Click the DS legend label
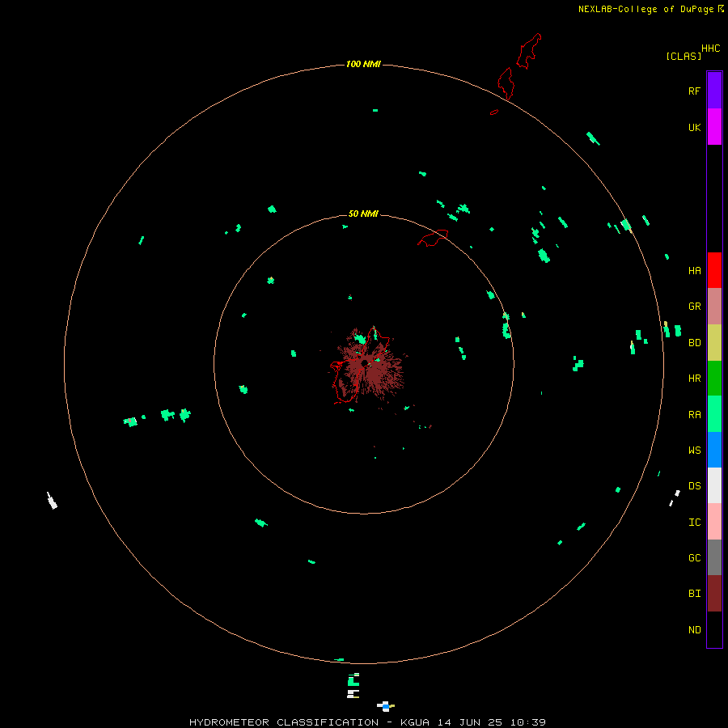This screenshot has height=728, width=728. (694, 486)
